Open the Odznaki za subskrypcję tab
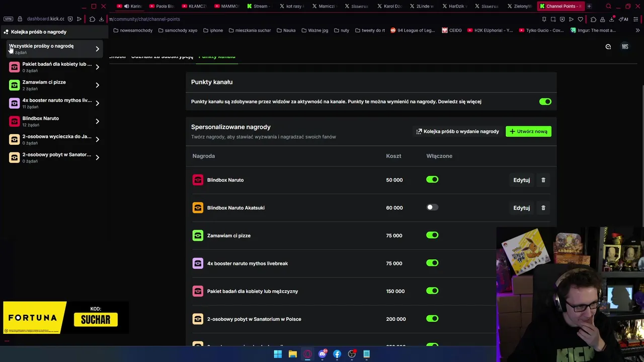 click(x=162, y=56)
